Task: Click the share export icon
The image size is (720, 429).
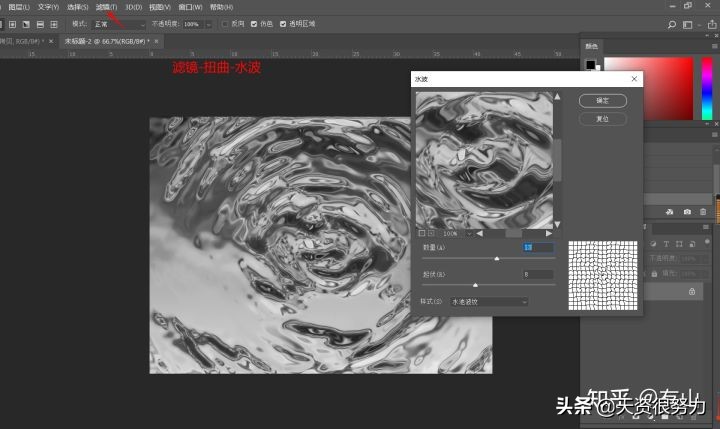Action: [712, 24]
